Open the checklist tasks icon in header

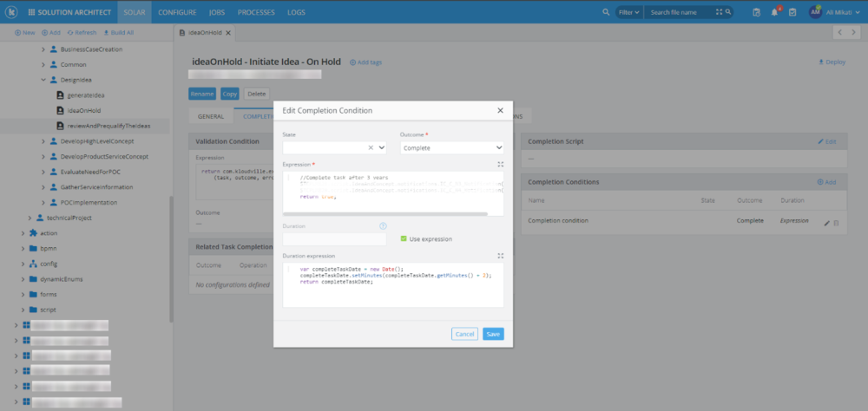792,12
